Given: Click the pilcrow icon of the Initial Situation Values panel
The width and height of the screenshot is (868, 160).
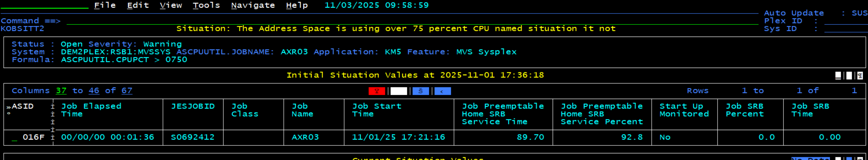Looking at the screenshot, I should click(860, 76).
